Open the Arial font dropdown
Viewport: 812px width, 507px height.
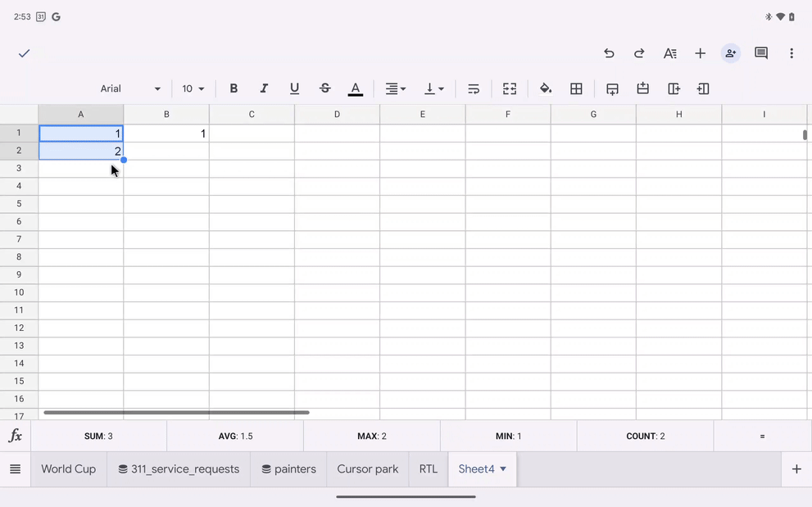click(130, 88)
